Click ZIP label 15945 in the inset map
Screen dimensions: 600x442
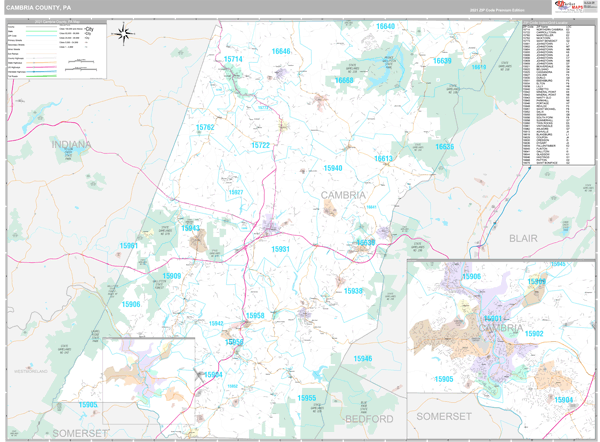click(558, 264)
